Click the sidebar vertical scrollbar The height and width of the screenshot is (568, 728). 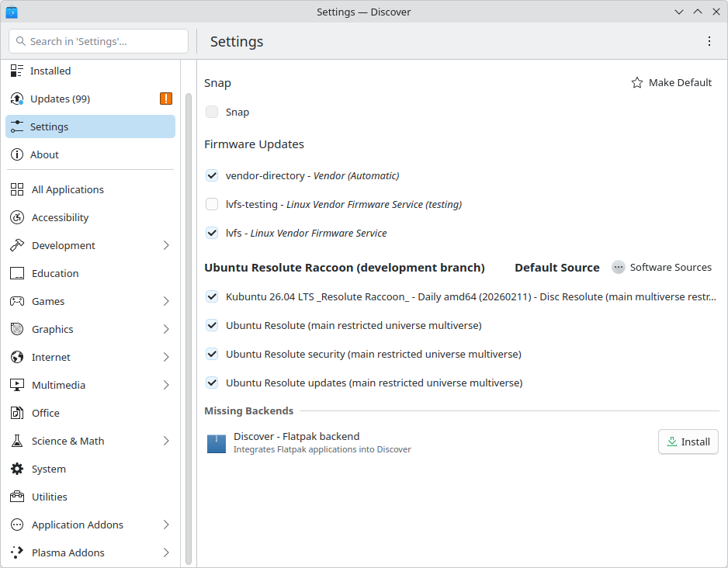pos(189,326)
